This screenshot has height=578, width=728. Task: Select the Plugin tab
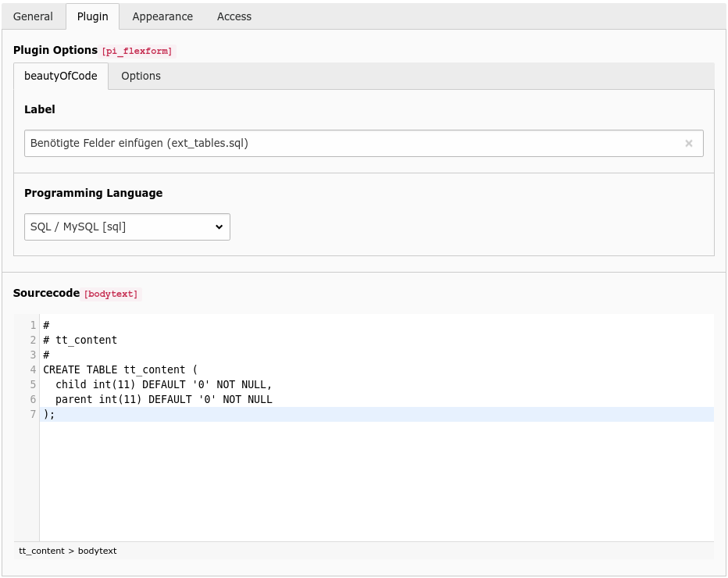[92, 16]
